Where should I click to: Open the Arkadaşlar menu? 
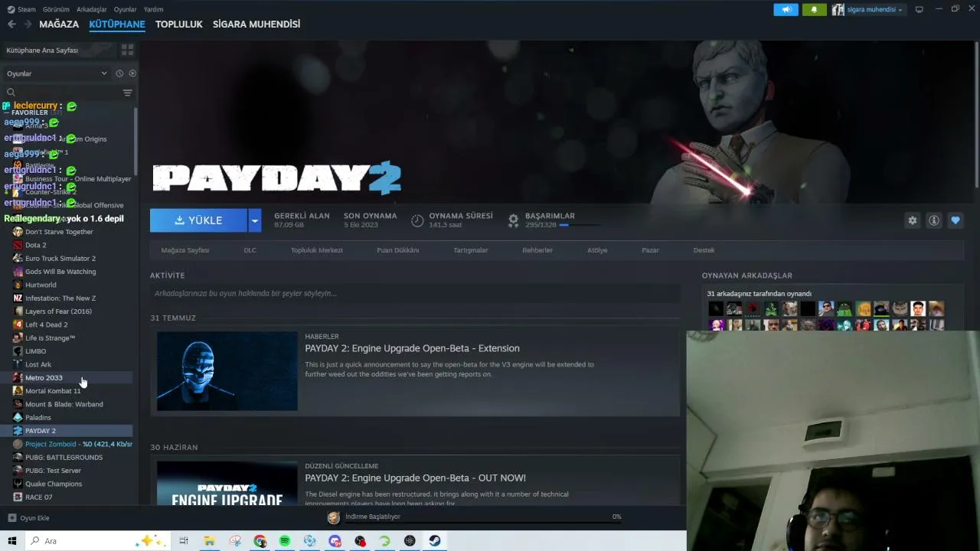pos(92,9)
